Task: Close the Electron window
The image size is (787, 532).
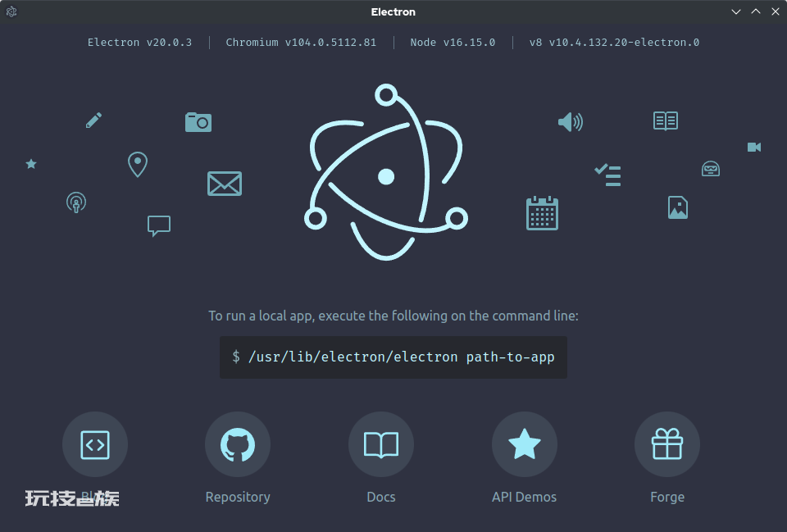Action: [776, 11]
